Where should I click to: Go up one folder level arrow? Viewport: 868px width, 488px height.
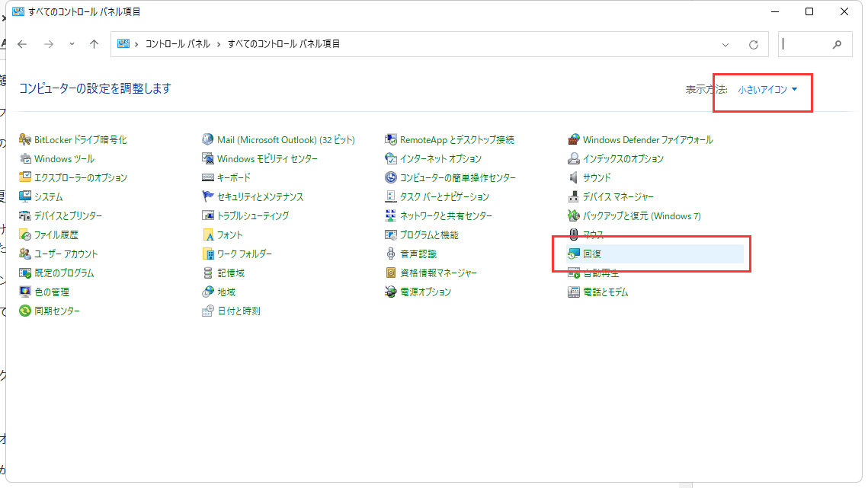coord(94,44)
